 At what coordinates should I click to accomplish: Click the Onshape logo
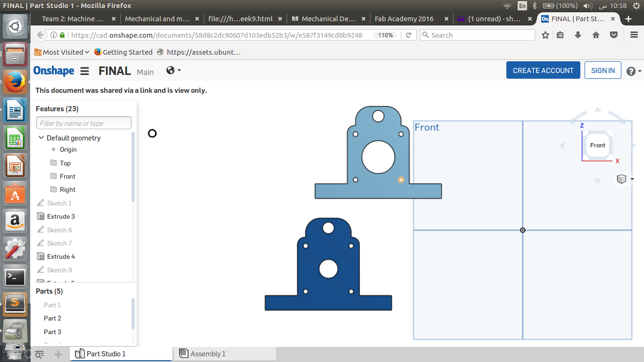coord(54,71)
